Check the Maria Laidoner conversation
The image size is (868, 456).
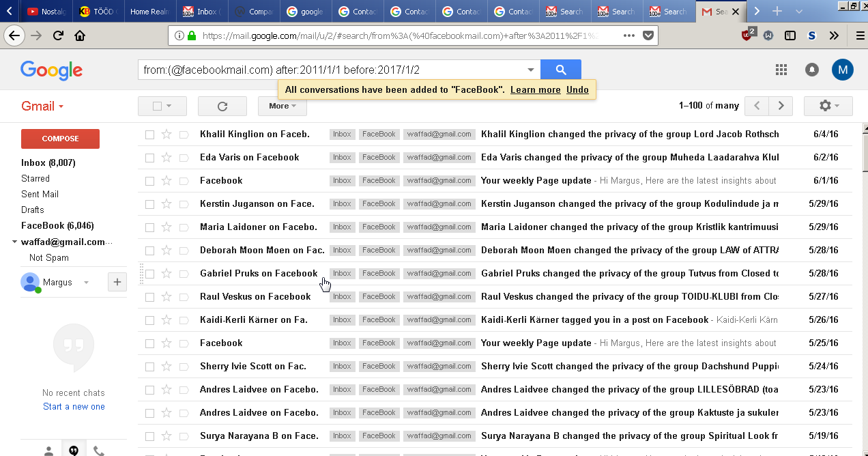[150, 227]
